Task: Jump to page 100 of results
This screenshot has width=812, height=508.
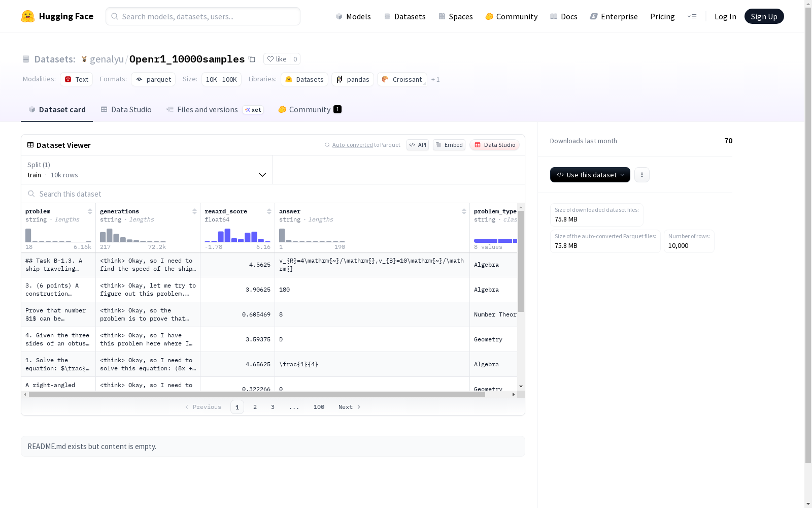Action: (x=319, y=407)
